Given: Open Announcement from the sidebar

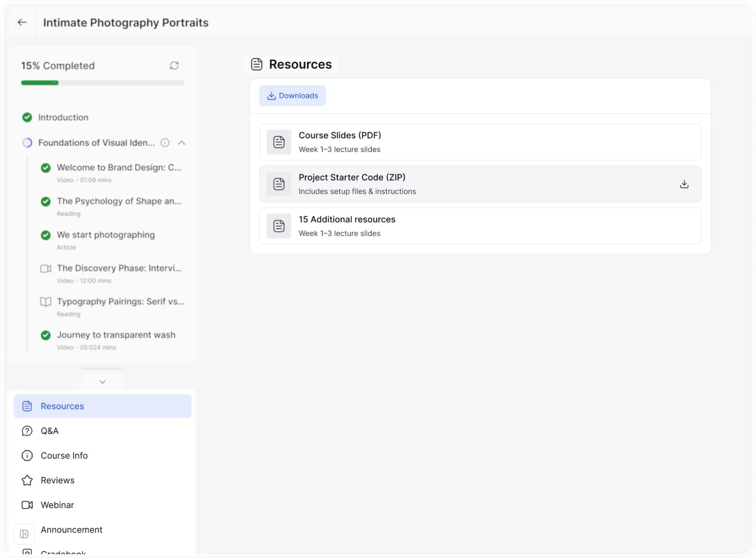Looking at the screenshot, I should (x=71, y=530).
